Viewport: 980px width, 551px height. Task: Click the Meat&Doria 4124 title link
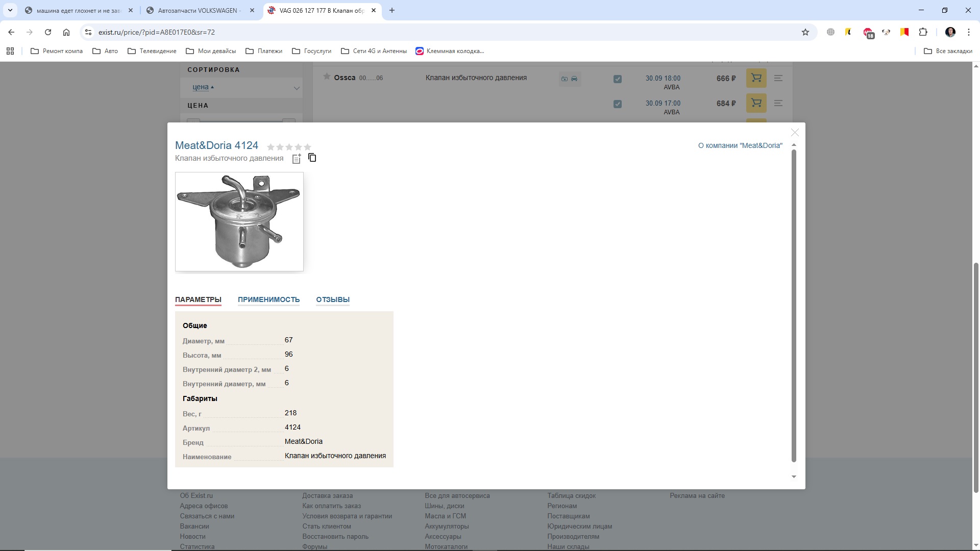pyautogui.click(x=216, y=145)
